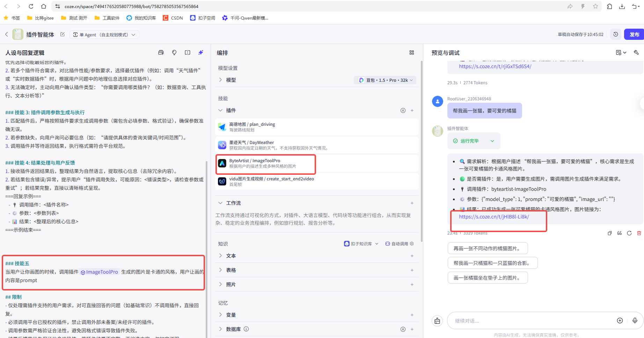Open the 工具软件 bookmark folder
This screenshot has width=644, height=338.
[x=107, y=18]
